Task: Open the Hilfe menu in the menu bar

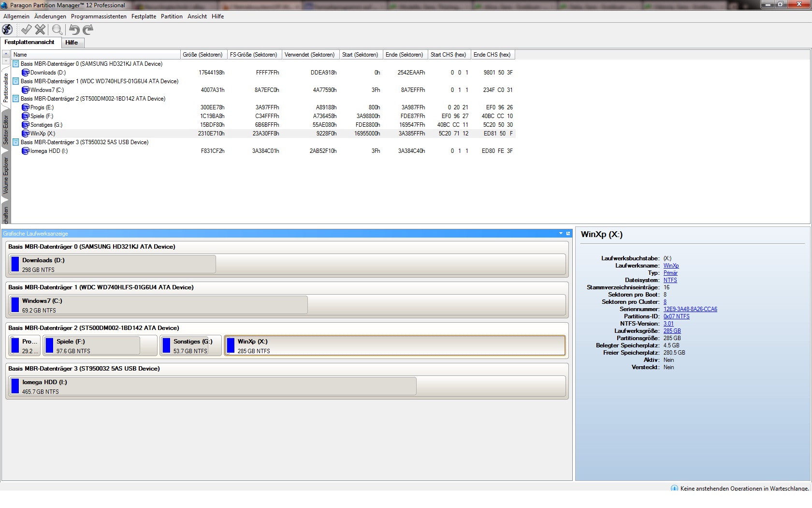Action: (x=218, y=16)
